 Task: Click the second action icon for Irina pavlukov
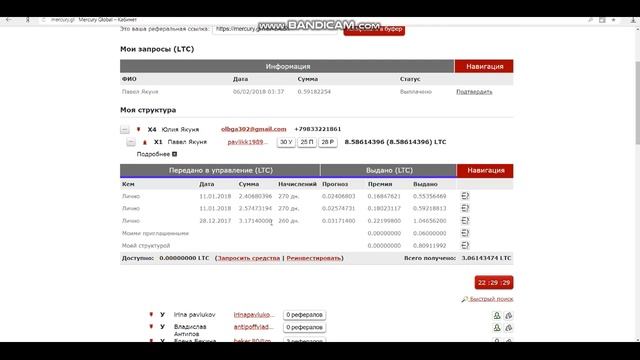coord(509,315)
